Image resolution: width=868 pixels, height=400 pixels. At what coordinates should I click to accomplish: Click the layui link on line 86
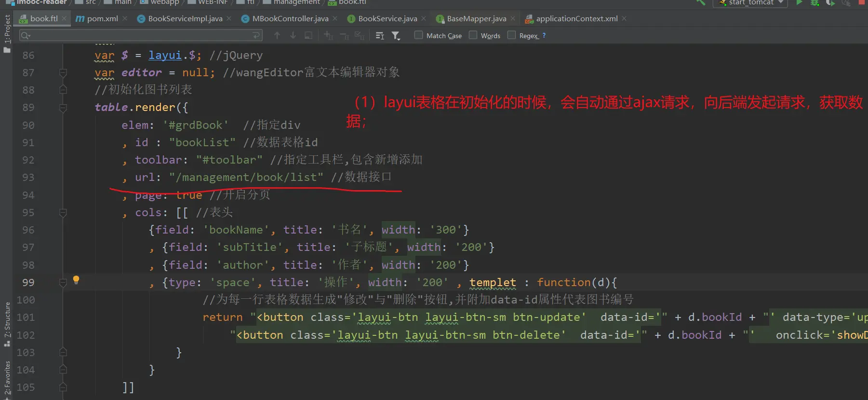pos(165,55)
